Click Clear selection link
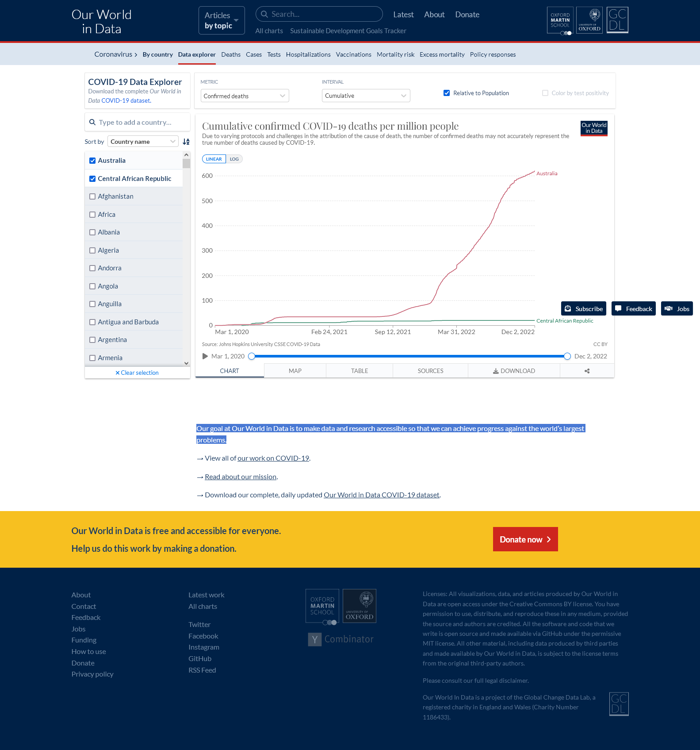Viewport: 700px width, 750px height. coord(137,373)
